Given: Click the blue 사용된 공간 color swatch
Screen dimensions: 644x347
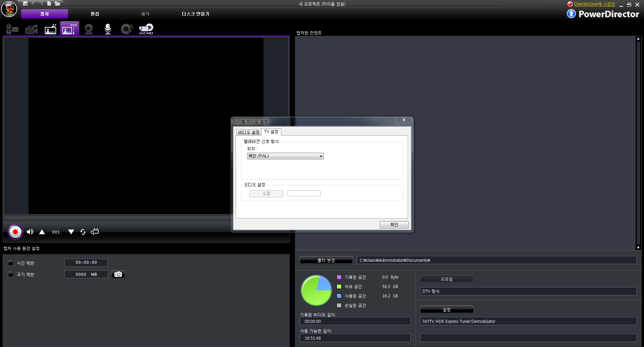Looking at the screenshot, I should 339,296.
